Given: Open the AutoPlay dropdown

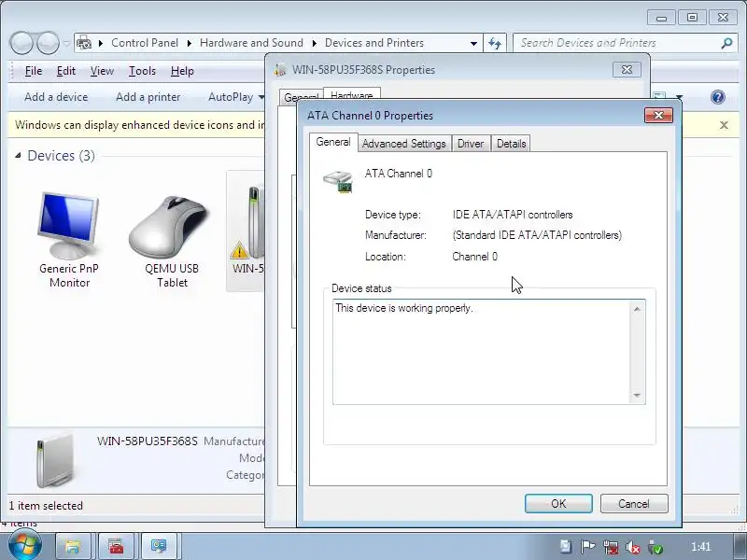Looking at the screenshot, I should (236, 97).
